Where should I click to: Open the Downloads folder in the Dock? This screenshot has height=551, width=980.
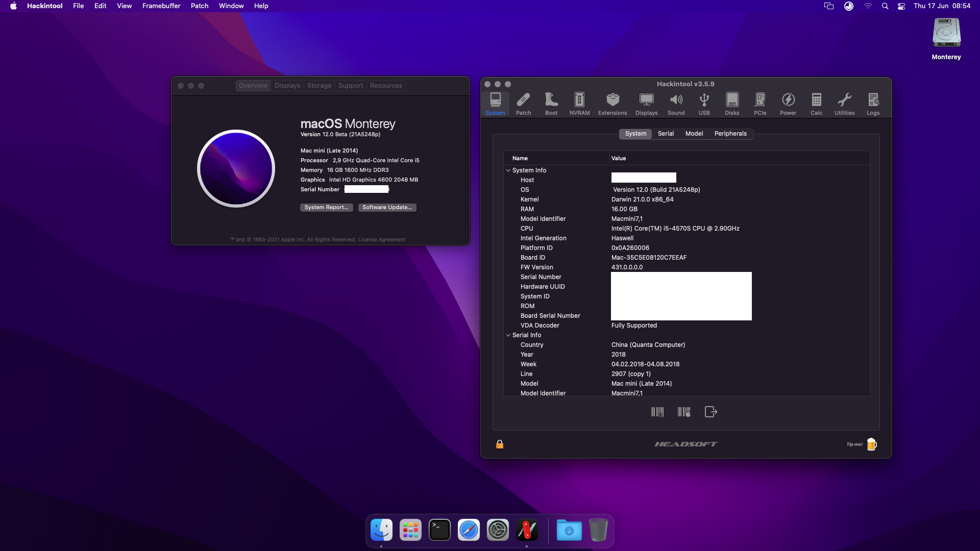569,530
